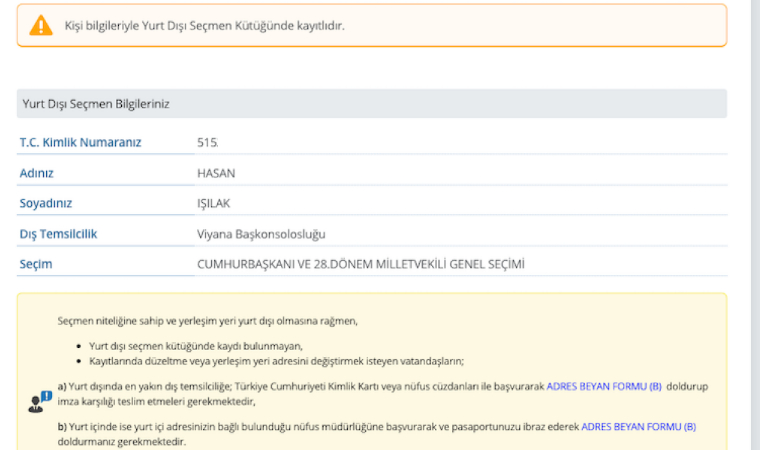Screen dimensions: 760x450
Task: Click the 'T.C. Kimlik Numaranız' label
Action: click(80, 143)
